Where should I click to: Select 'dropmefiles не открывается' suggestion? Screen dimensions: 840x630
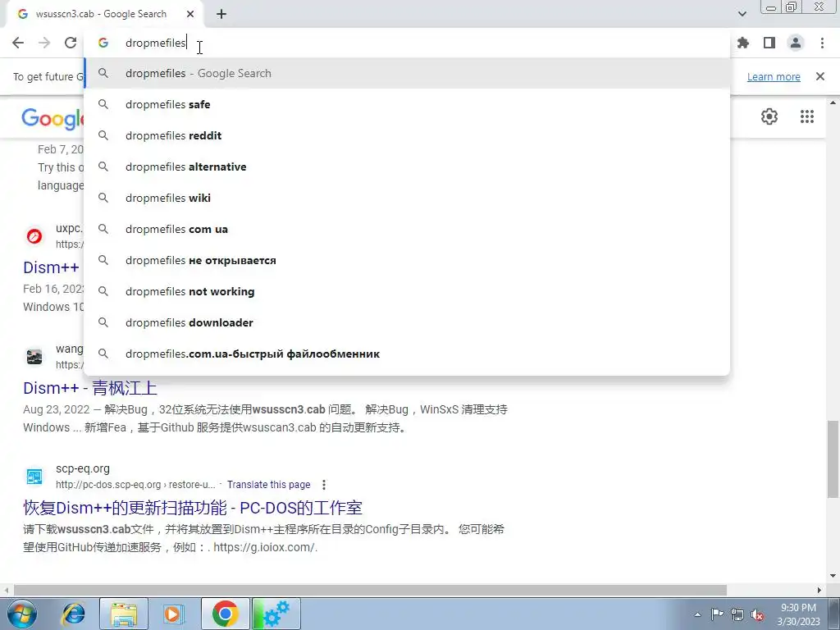(x=407, y=260)
